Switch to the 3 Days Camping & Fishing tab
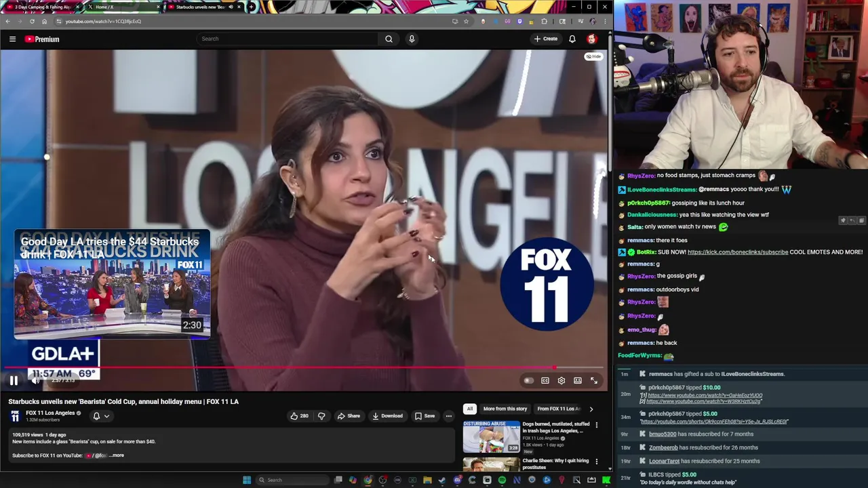The width and height of the screenshot is (868, 488). coord(43,7)
